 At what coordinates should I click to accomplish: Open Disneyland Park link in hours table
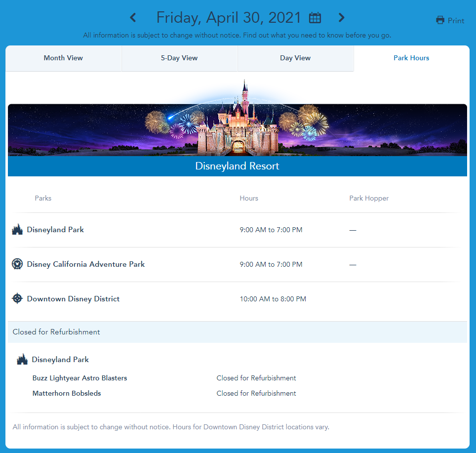(55, 230)
